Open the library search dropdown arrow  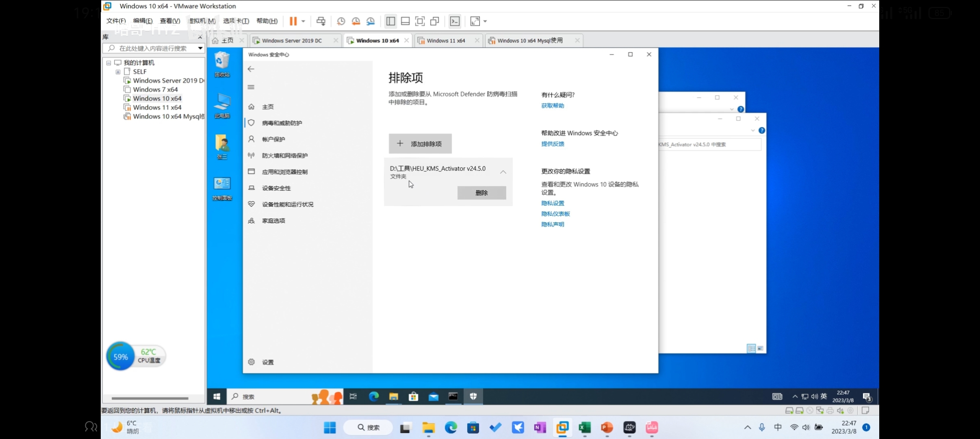tap(200, 48)
